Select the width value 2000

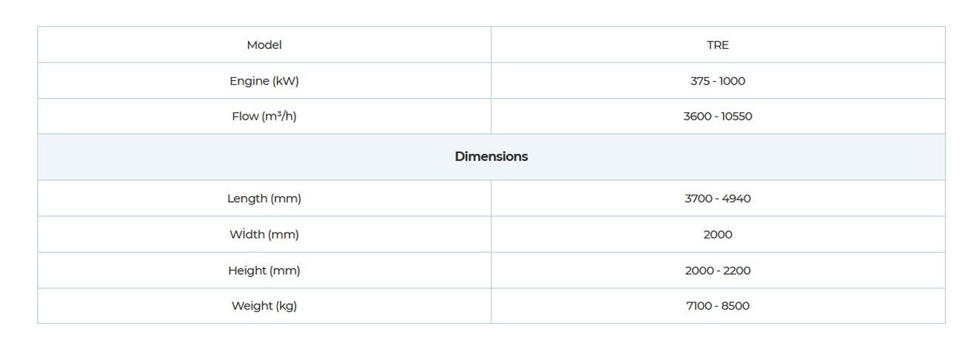click(x=717, y=235)
